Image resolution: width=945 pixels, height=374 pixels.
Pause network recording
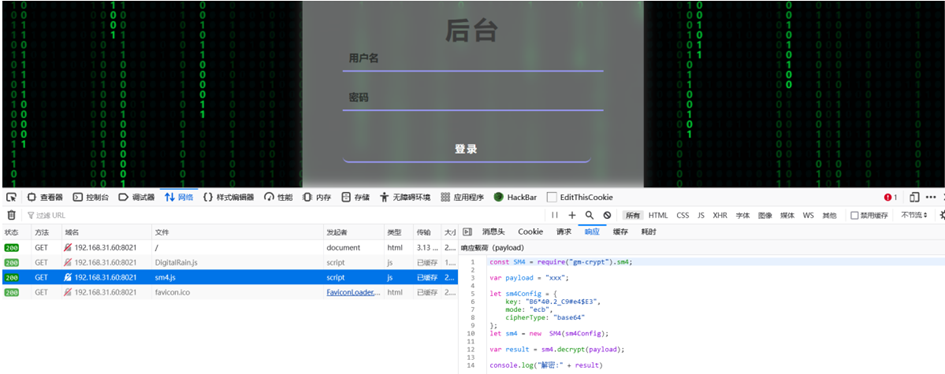[555, 215]
